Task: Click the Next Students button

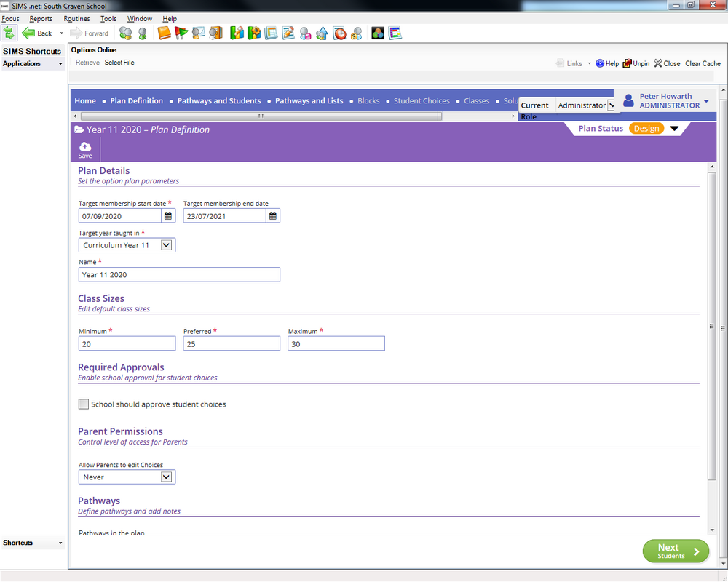Action: [676, 551]
